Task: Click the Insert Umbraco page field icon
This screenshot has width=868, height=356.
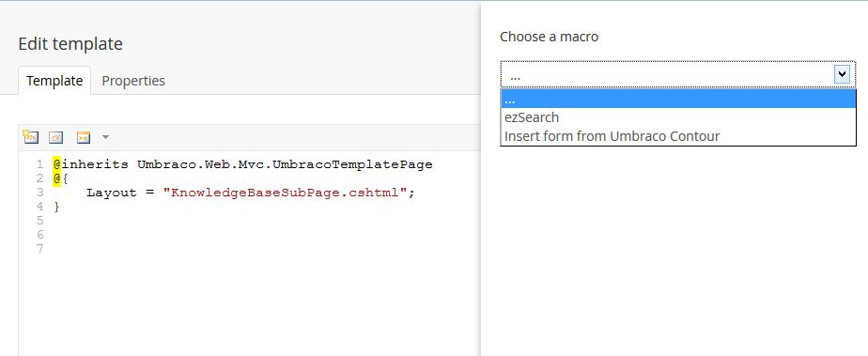Action: click(x=30, y=137)
